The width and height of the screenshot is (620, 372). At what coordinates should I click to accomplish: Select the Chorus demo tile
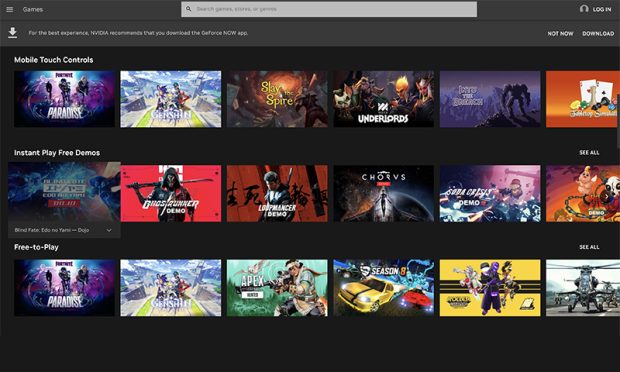tap(384, 193)
